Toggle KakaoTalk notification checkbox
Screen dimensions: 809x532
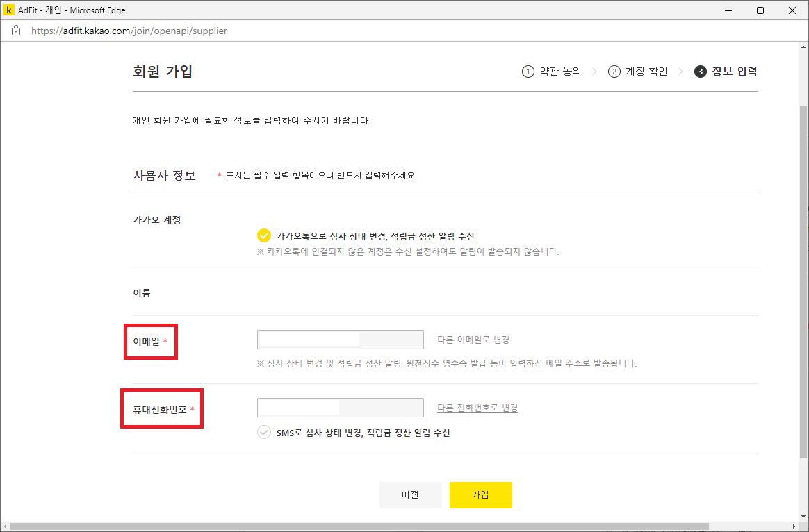click(x=263, y=235)
